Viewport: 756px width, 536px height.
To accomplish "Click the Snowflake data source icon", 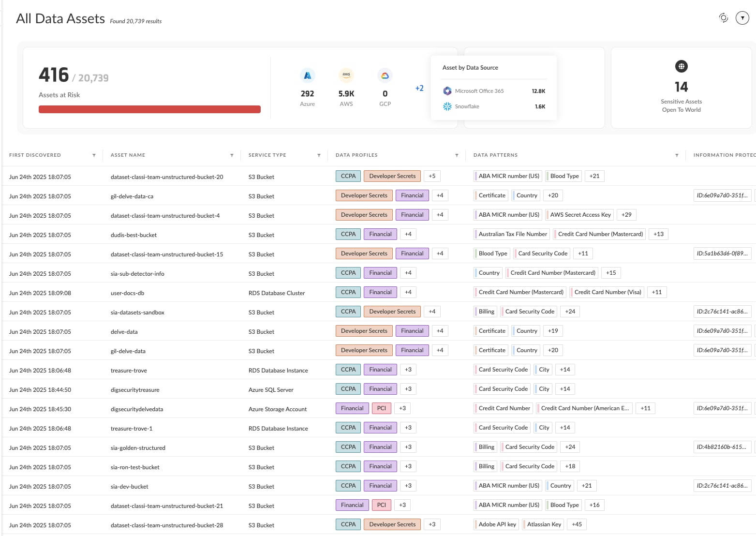I will [447, 106].
